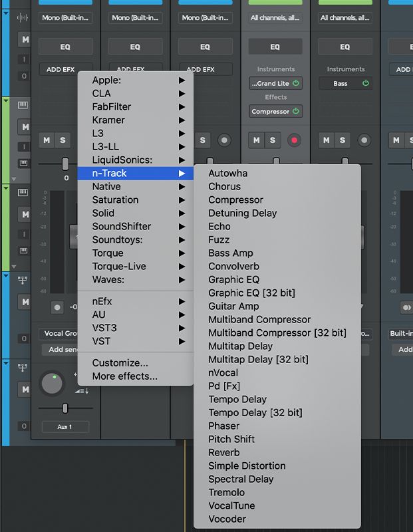
Task: Add the nVocal effect
Action: click(x=277, y=372)
